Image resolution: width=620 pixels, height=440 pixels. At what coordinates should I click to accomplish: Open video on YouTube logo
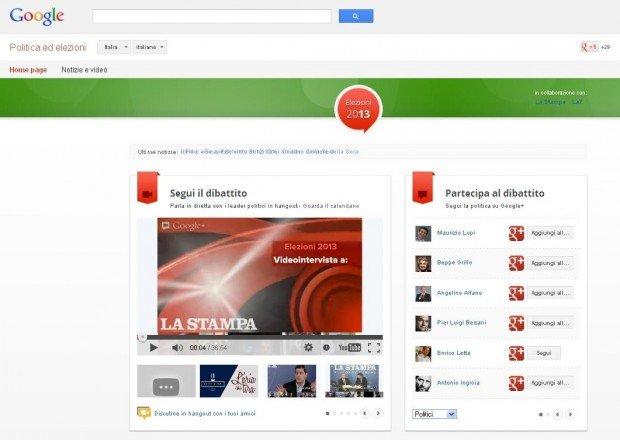350,347
